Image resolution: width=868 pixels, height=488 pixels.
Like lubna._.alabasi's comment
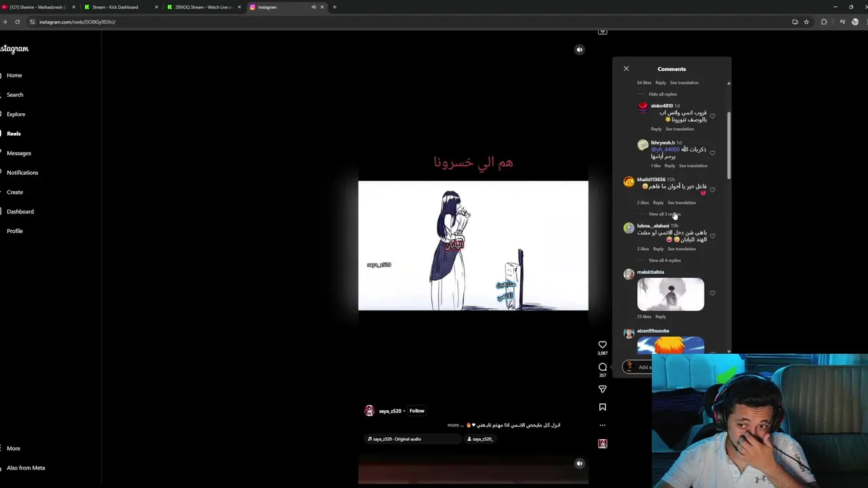pyautogui.click(x=712, y=236)
